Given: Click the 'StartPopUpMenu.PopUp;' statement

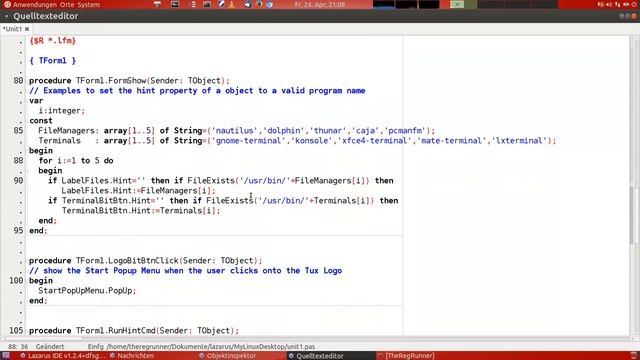Looking at the screenshot, I should 87,291.
